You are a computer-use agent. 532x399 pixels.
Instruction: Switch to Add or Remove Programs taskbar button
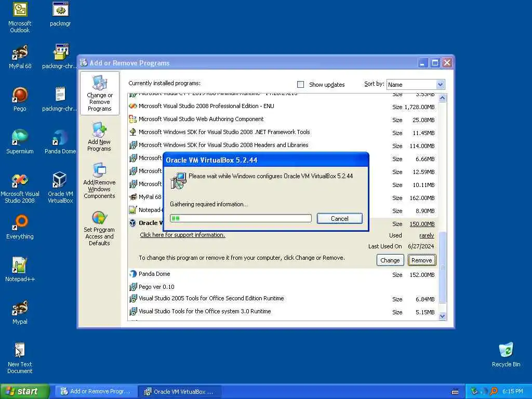tap(96, 391)
